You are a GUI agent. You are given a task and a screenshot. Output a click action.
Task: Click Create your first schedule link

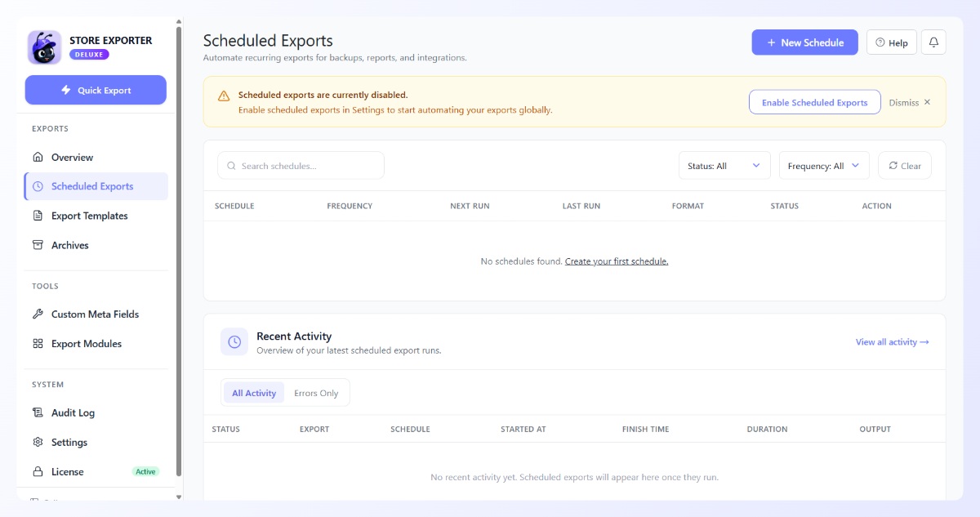click(617, 261)
